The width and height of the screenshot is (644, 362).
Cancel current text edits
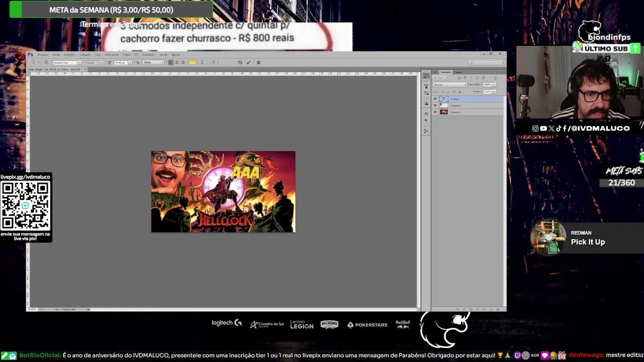pos(240,62)
